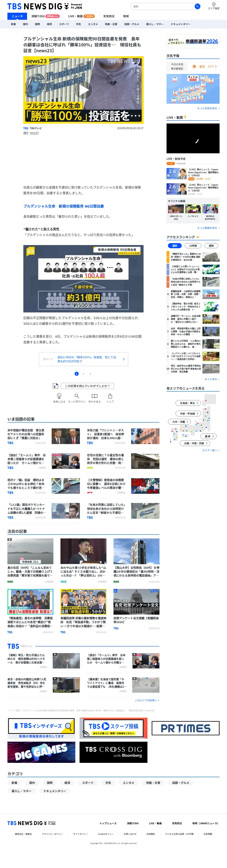This screenshot has width=227, height=868.
Task: Open the スポーツ category in sub-navigation bar
Action: pos(64,24)
